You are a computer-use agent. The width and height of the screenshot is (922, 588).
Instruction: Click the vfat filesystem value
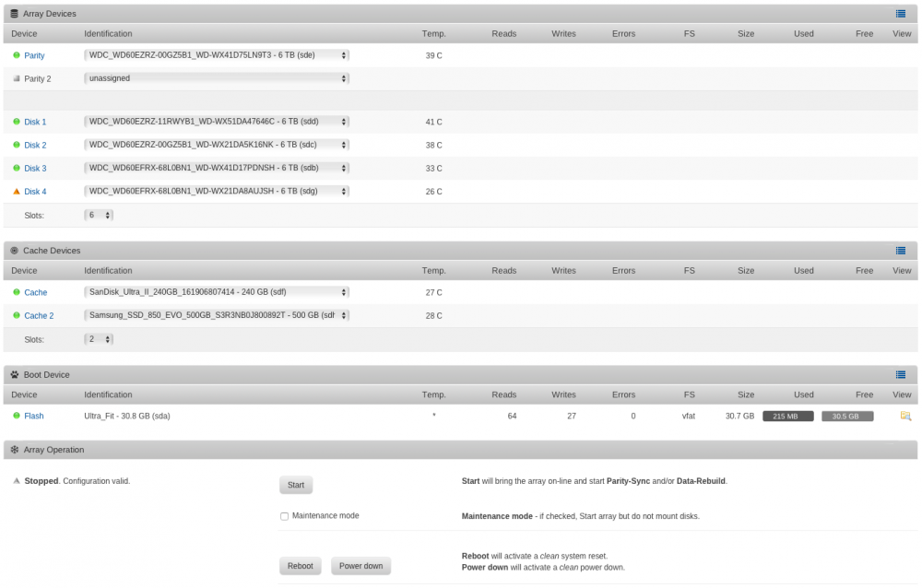pyautogui.click(x=689, y=416)
